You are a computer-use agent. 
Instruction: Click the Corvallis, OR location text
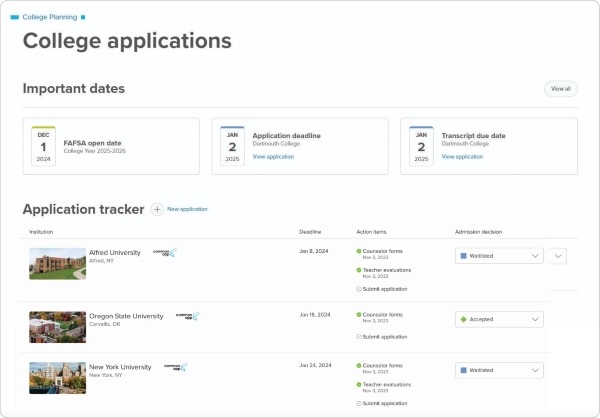[104, 324]
